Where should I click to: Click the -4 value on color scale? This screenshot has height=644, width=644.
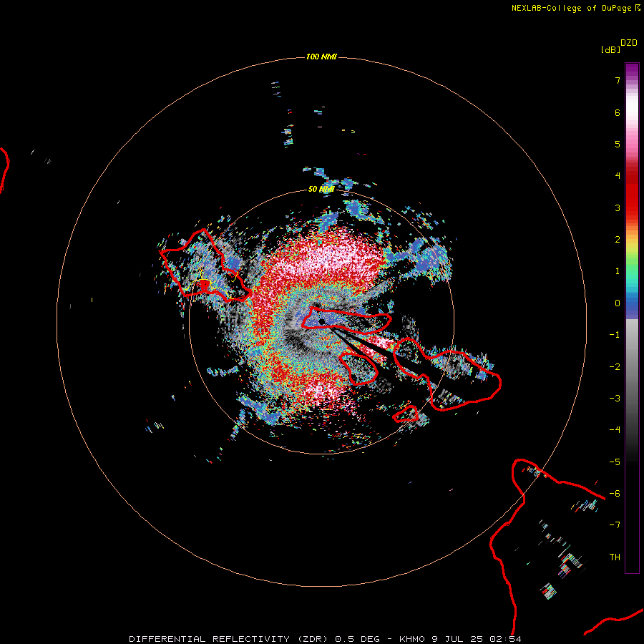(x=615, y=430)
